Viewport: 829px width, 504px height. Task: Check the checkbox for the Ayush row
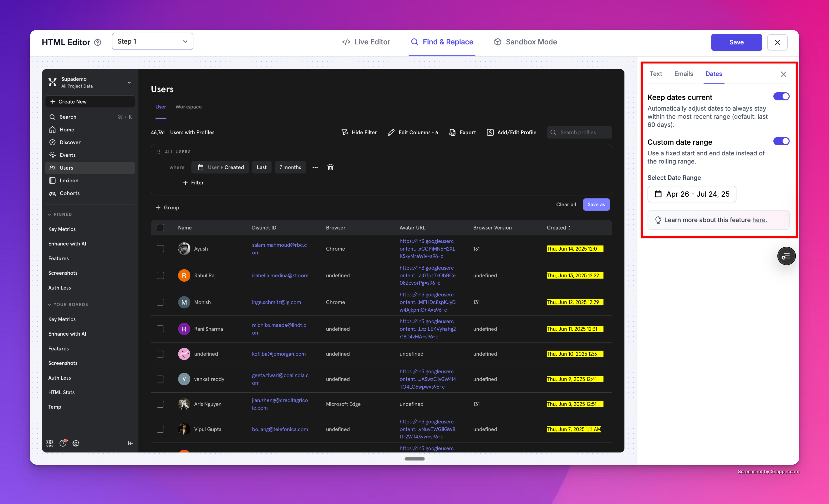point(160,249)
